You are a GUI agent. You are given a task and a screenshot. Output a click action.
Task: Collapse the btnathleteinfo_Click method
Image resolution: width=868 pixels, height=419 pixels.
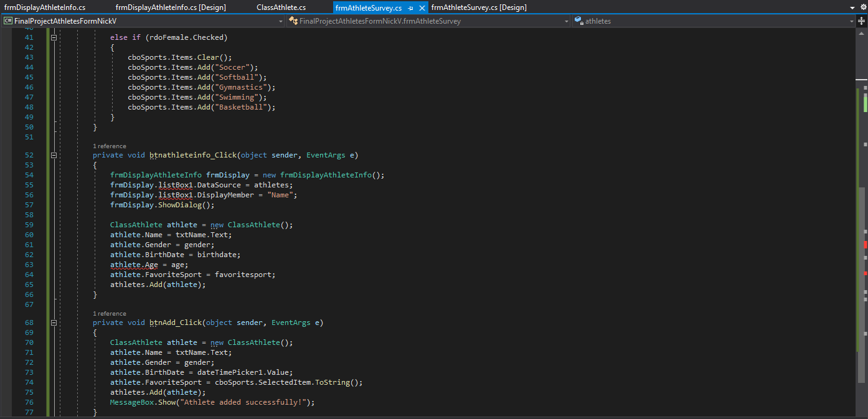54,155
